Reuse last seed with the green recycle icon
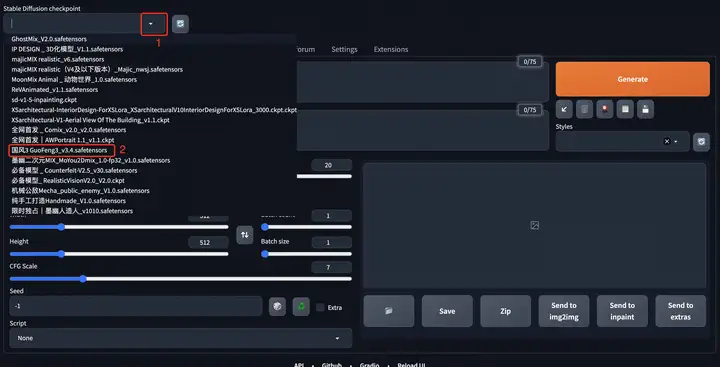The height and width of the screenshot is (367, 720). coord(301,307)
